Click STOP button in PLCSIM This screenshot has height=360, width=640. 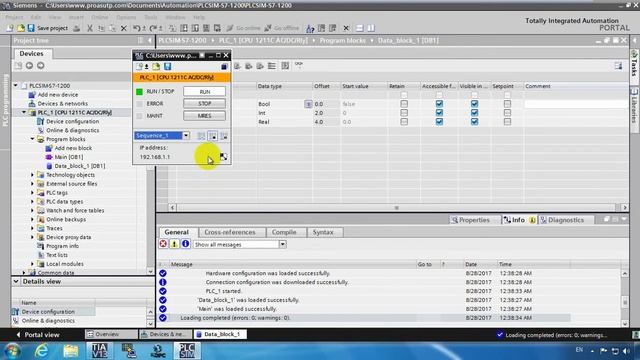pos(204,104)
